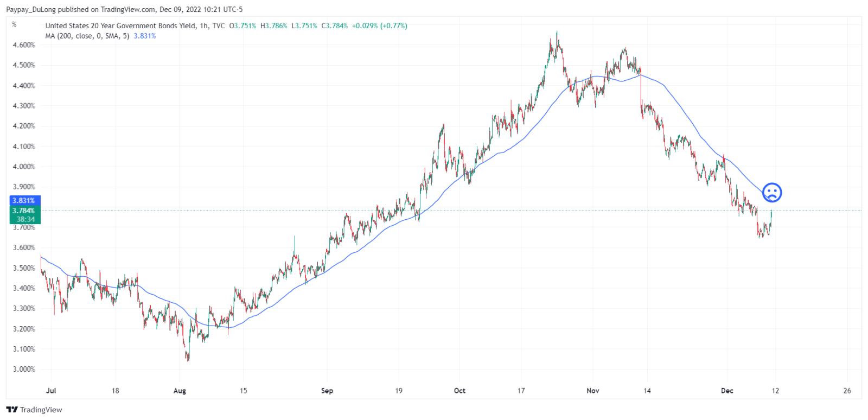Click the blue sad face emoji marker
Image resolution: width=868 pixels, height=420 pixels.
771,193
